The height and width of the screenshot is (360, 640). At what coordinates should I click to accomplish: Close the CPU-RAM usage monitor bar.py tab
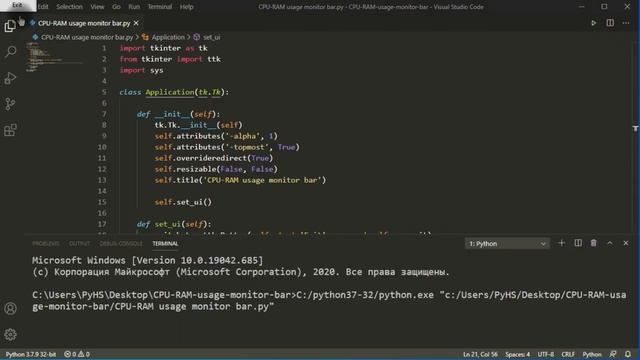[136, 23]
